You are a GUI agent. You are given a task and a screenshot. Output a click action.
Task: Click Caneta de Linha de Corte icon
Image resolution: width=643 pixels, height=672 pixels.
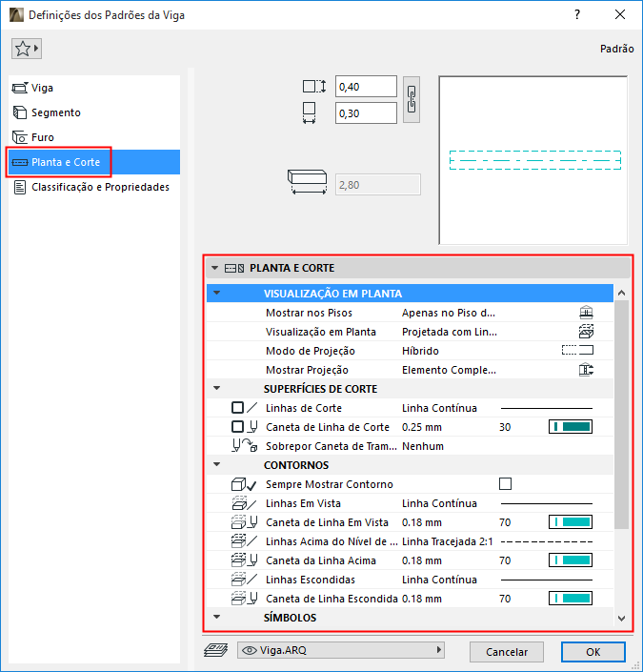244,427
